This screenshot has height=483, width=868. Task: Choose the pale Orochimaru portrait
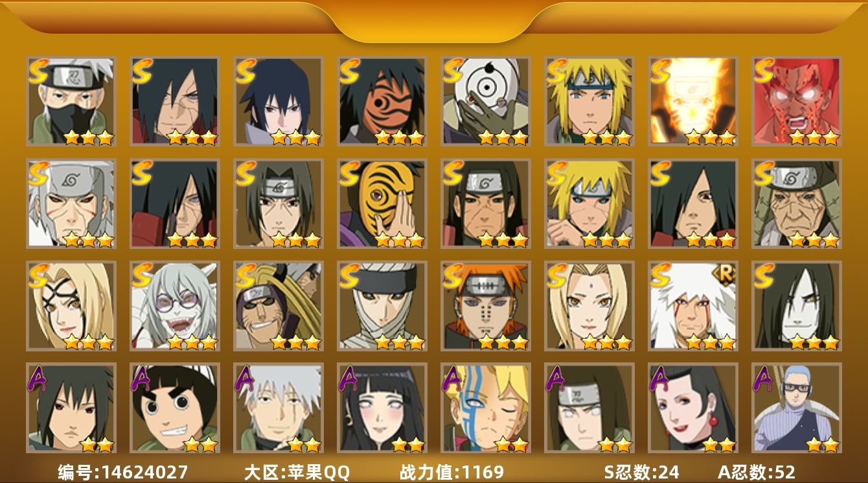tap(797, 306)
